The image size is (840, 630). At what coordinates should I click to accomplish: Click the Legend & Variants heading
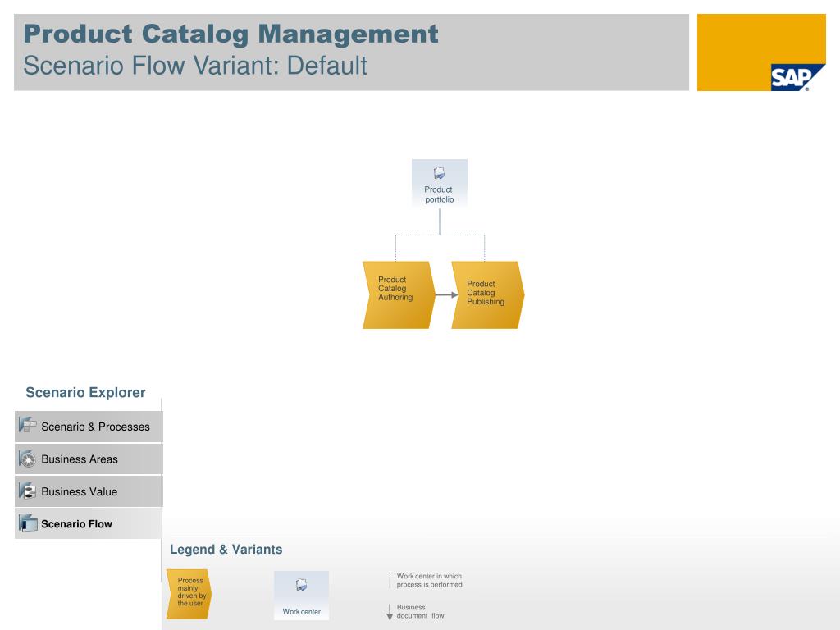226,550
